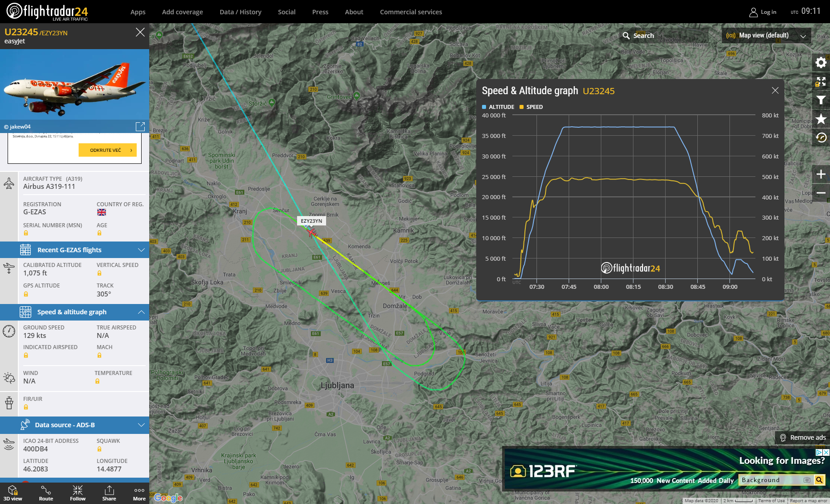The width and height of the screenshot is (830, 504).
Task: Click the EZY23YN flight label on map
Action: tap(311, 221)
